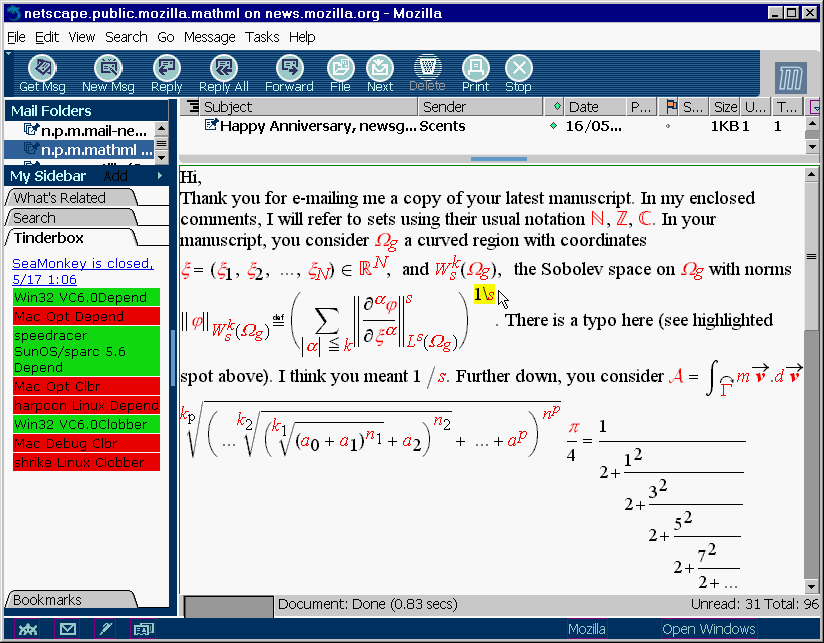Follow the SeaMonkey is closed link

pos(83,272)
